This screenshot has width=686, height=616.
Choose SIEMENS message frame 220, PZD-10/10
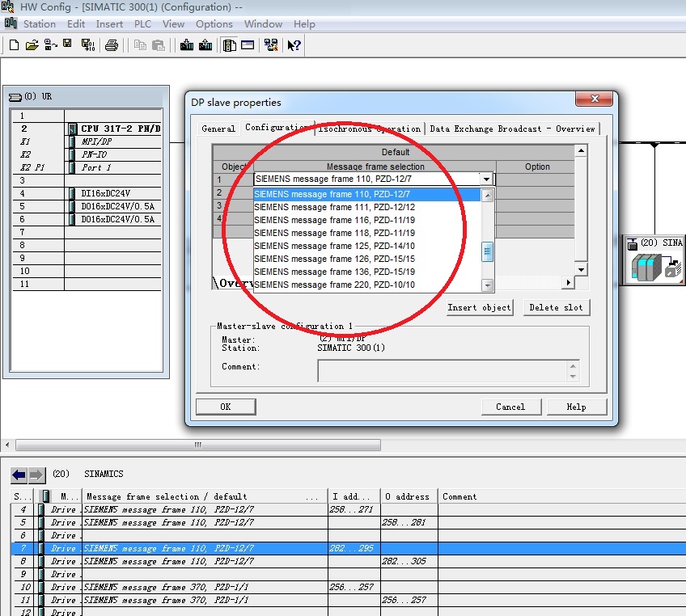366,285
